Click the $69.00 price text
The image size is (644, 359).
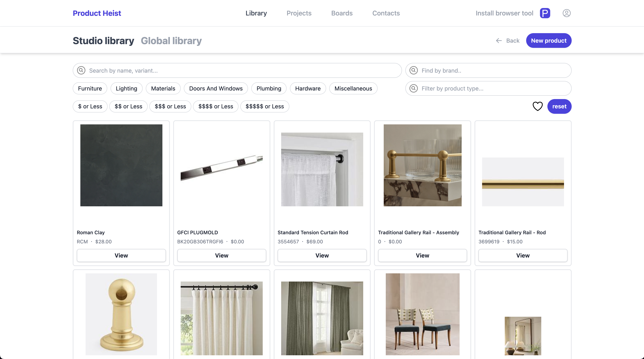pyautogui.click(x=315, y=242)
